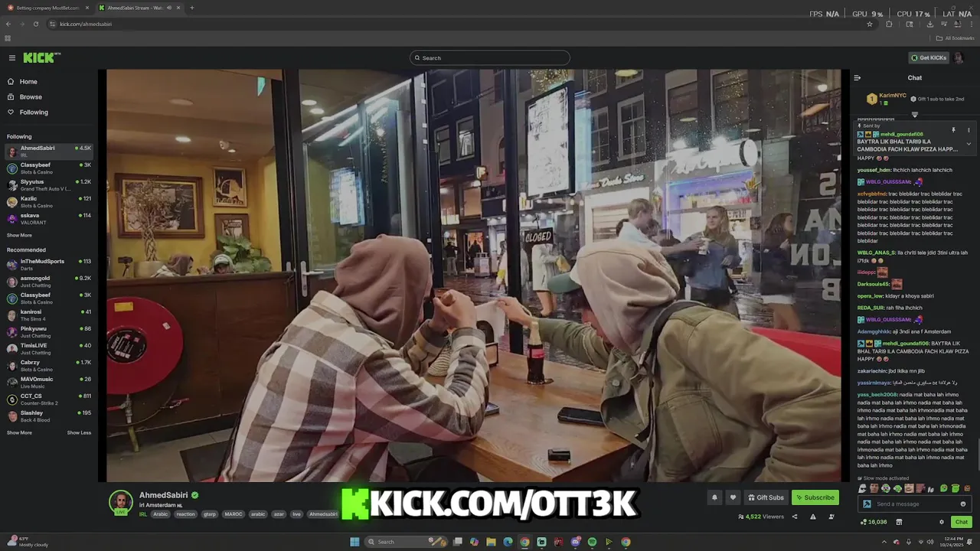Select AhmedSabiri in Following list

[x=49, y=151]
